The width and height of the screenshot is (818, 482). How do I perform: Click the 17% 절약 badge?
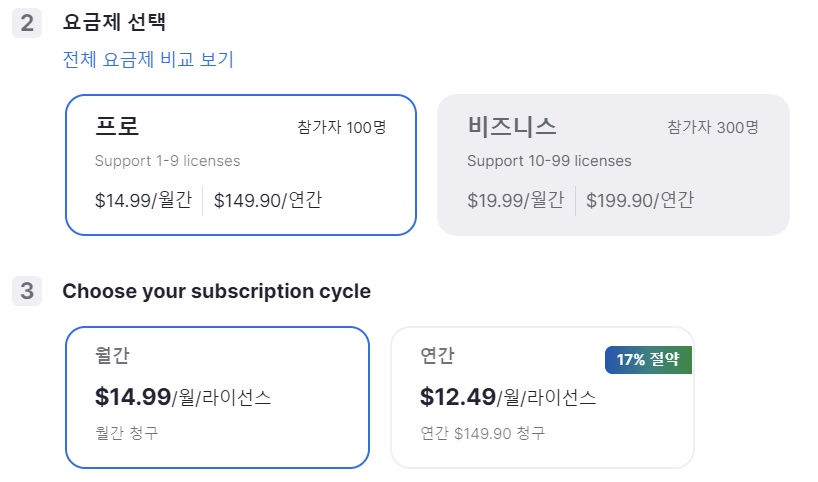(x=648, y=359)
